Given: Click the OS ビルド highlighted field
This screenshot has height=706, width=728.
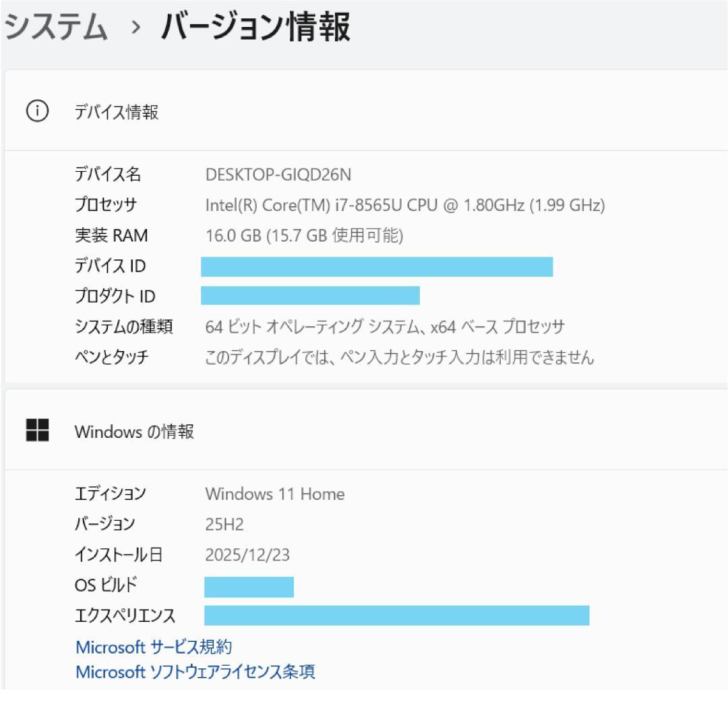Looking at the screenshot, I should tap(249, 587).
